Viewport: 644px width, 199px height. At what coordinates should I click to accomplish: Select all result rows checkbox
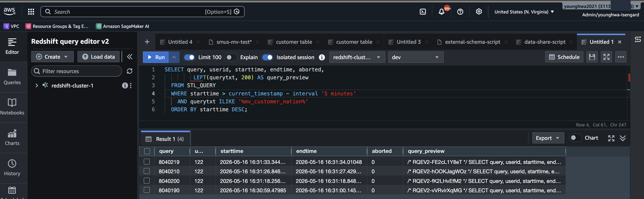click(147, 151)
